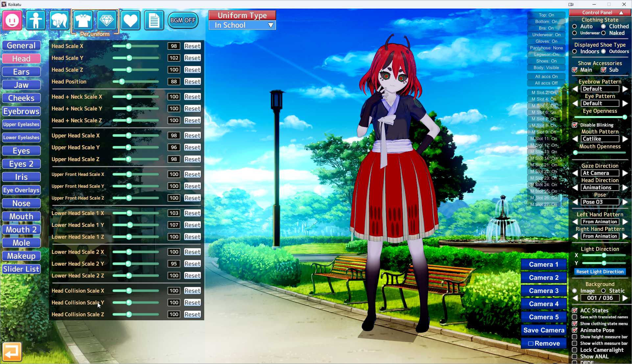Reset Head Scale X value
The width and height of the screenshot is (632, 364).
point(192,46)
